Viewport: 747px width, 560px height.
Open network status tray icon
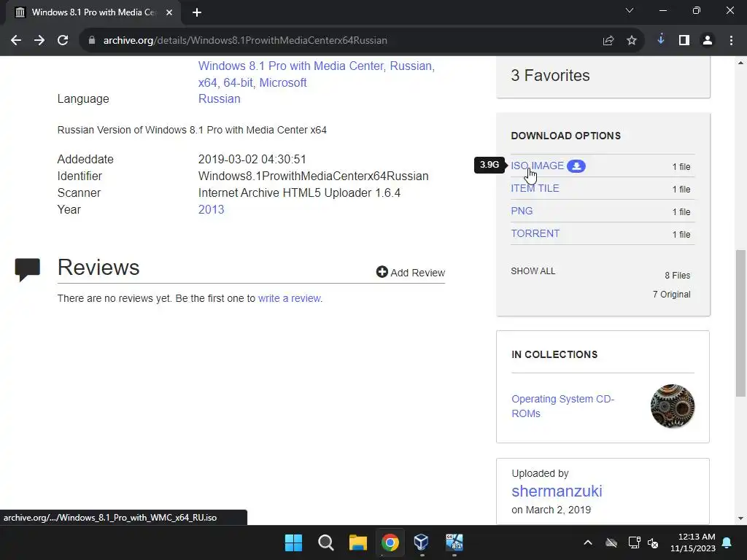(634, 542)
